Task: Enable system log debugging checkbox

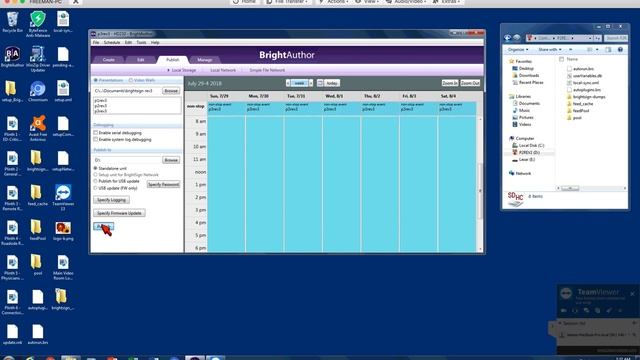Action: (96, 140)
